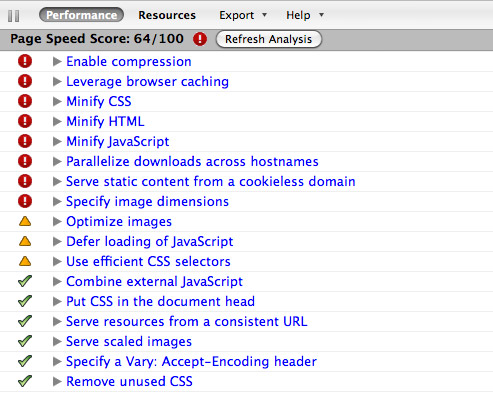Open Use efficient CSS selectors link
The width and height of the screenshot is (493, 394).
[148, 262]
